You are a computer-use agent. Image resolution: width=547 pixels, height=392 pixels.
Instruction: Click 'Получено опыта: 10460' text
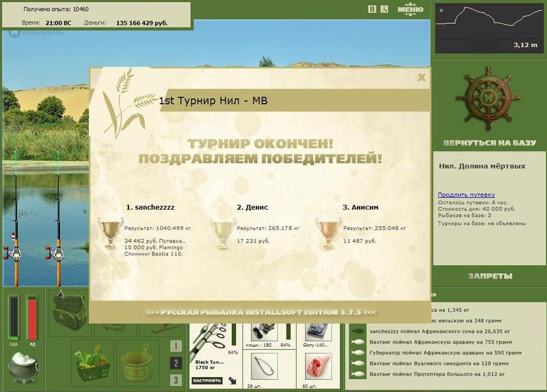click(56, 10)
